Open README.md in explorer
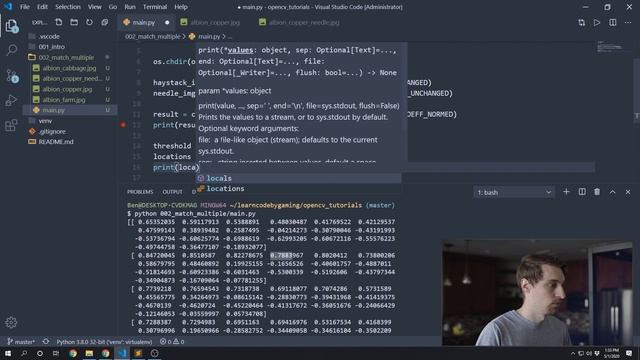 tap(56, 142)
